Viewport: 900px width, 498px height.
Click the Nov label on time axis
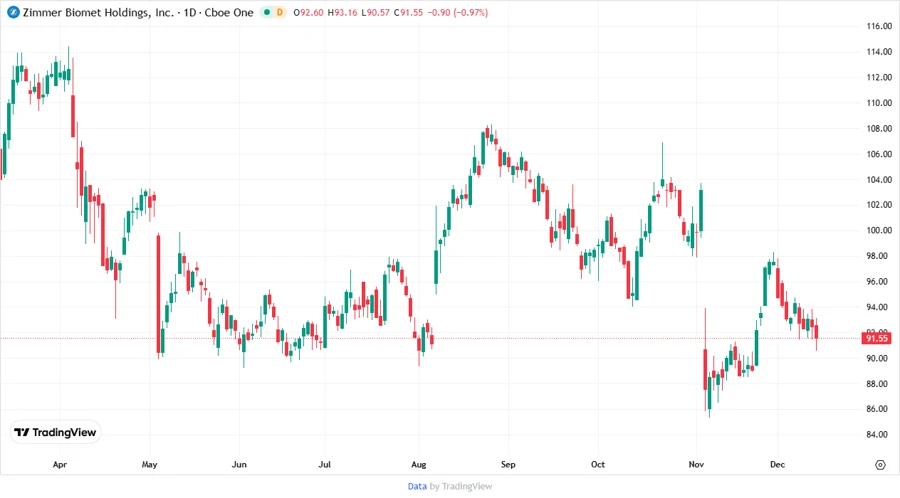(x=696, y=465)
